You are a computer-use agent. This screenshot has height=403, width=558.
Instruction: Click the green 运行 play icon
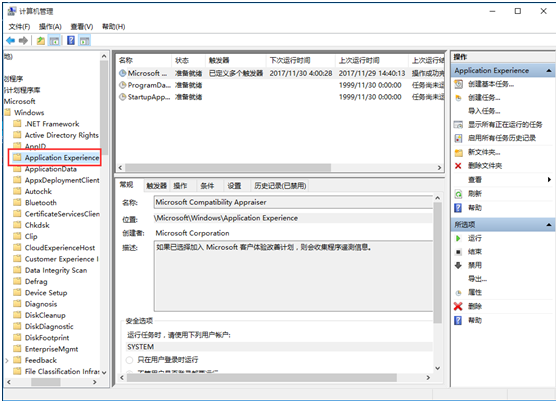458,238
